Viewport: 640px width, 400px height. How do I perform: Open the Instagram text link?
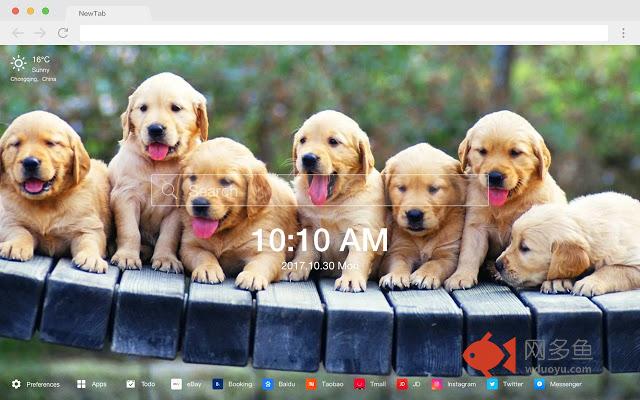[462, 384]
